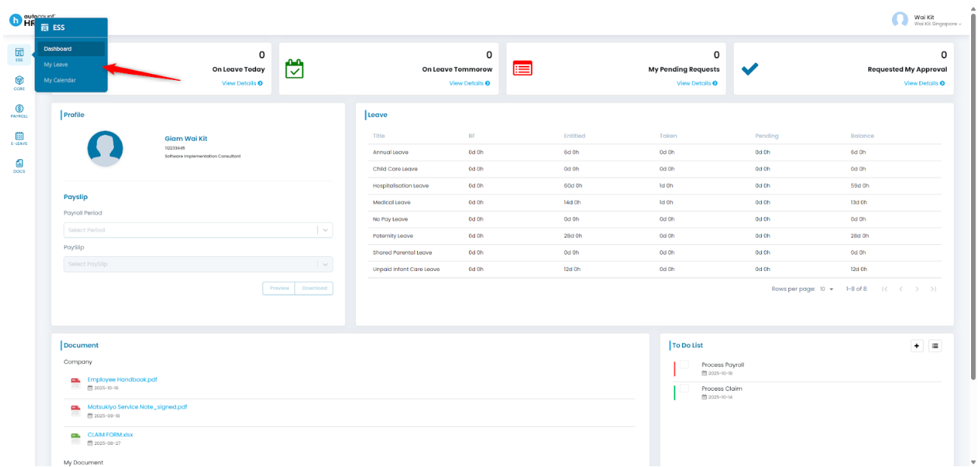The image size is (980, 467).
Task: Open the Payroll Period dropdown
Action: (x=198, y=230)
